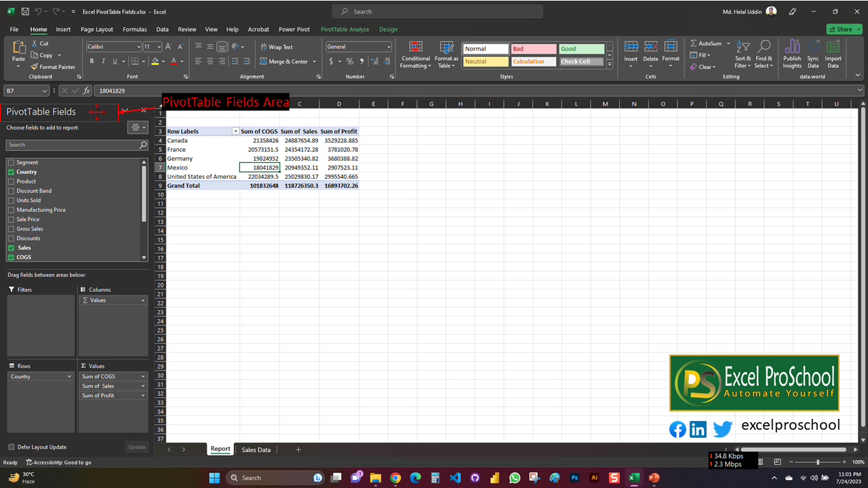Click Increase Font Size icon
This screenshot has height=488, width=868.
[170, 47]
